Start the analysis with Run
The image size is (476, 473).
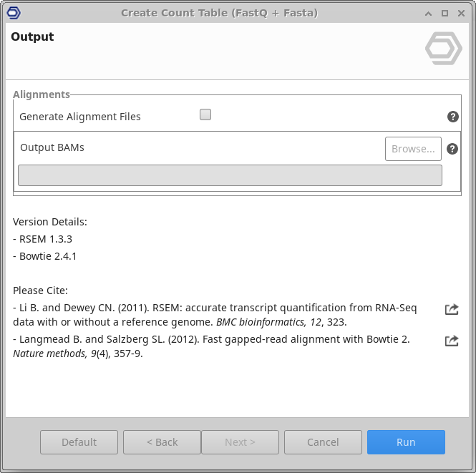click(x=406, y=442)
